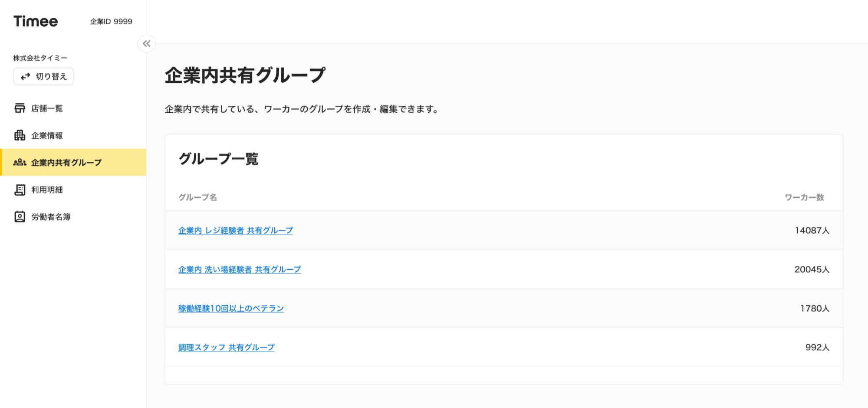Screen dimensions: 868x408
Task: Open the 稼働経験10回以上のベテラン group link
Action: [231, 308]
